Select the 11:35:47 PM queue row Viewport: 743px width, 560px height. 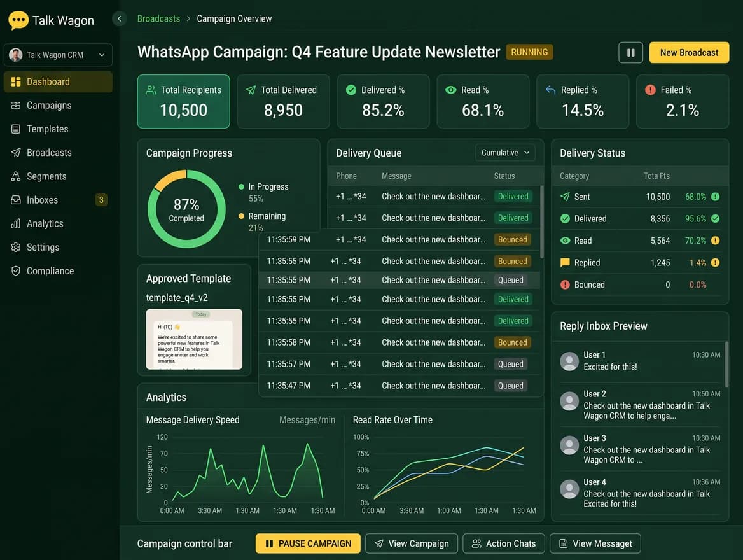tap(399, 386)
